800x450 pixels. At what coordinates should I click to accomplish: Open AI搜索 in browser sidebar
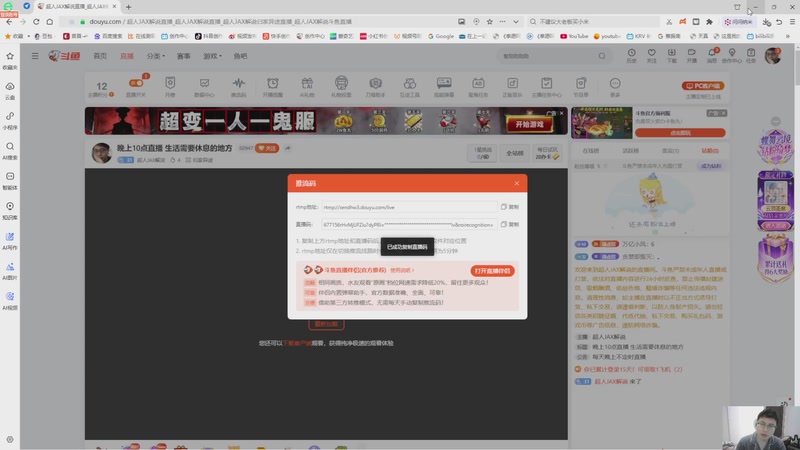click(10, 151)
